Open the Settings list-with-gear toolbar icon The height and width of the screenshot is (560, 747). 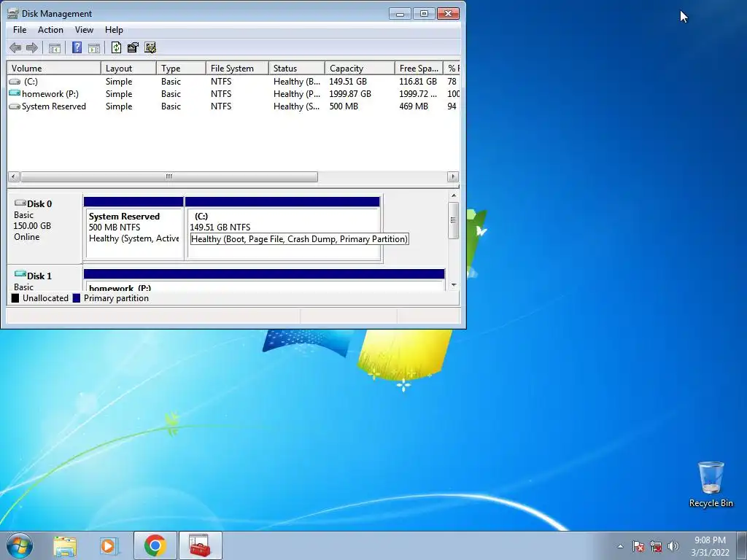(150, 47)
